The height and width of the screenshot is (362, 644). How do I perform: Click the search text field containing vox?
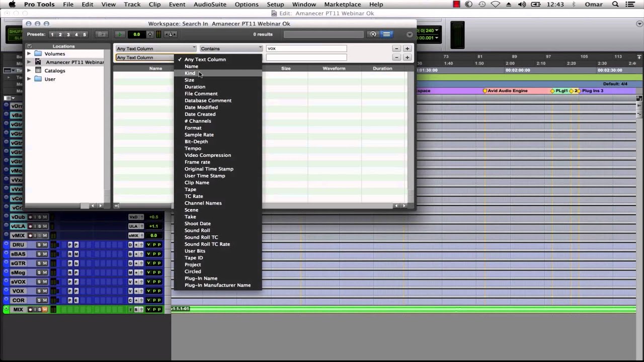tap(306, 49)
